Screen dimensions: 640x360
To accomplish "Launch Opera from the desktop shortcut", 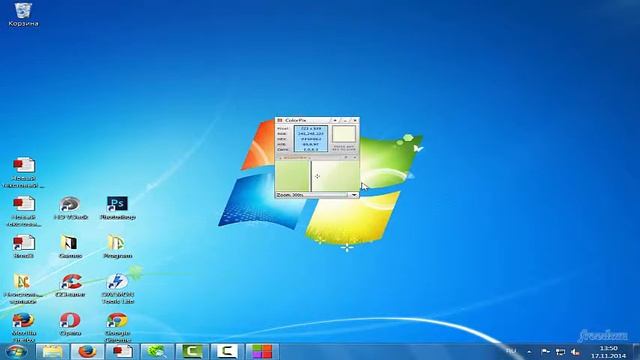I will pyautogui.click(x=70, y=324).
